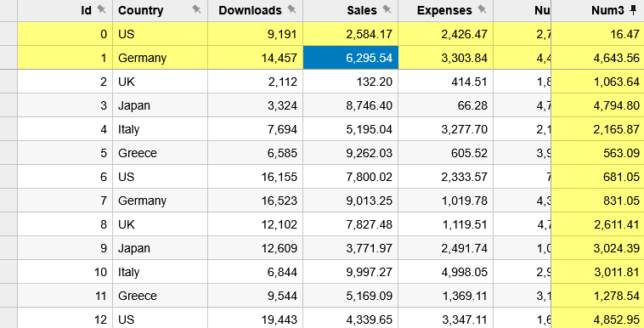Click the Japan cell in row Id 3
The image size is (644, 328).
(161, 105)
